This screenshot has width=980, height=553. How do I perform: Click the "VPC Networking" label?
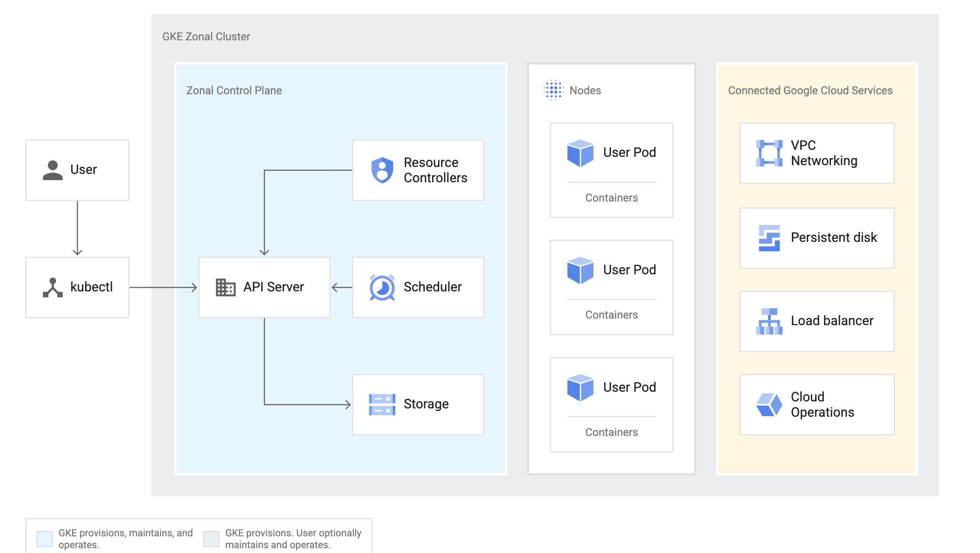point(824,153)
